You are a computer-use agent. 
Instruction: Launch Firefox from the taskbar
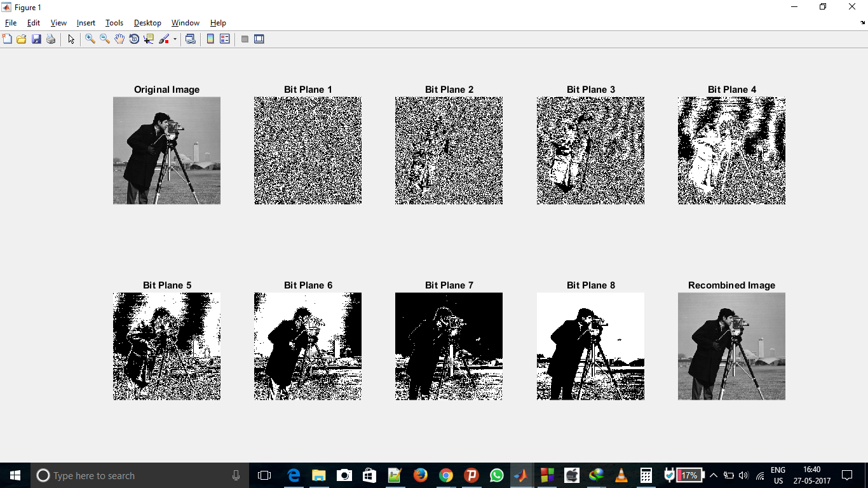[420, 475]
